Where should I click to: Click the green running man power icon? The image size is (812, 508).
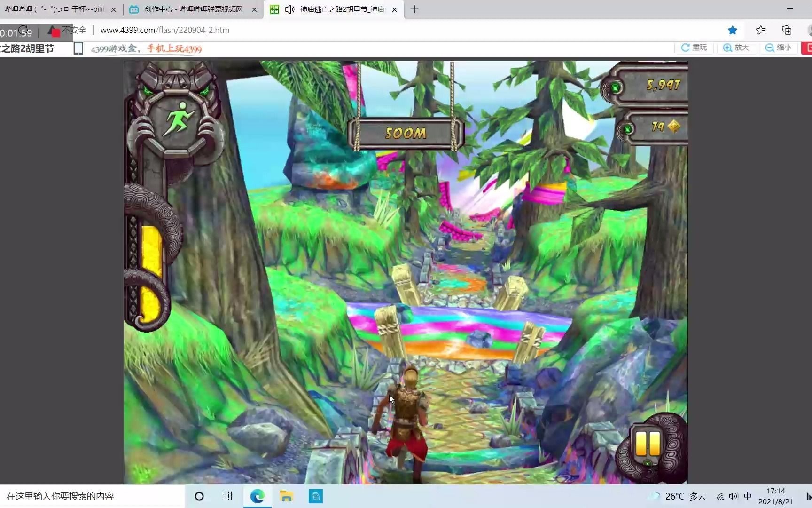178,119
